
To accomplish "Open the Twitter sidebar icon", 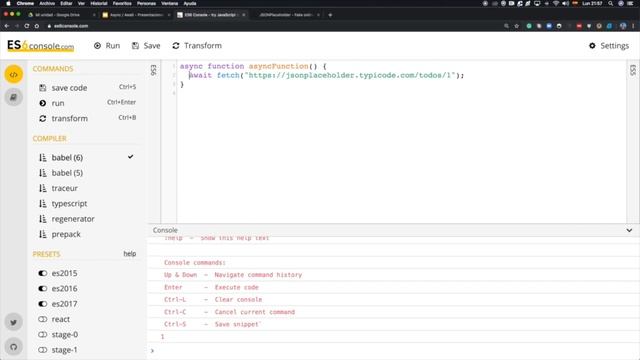I will click(x=13, y=322).
